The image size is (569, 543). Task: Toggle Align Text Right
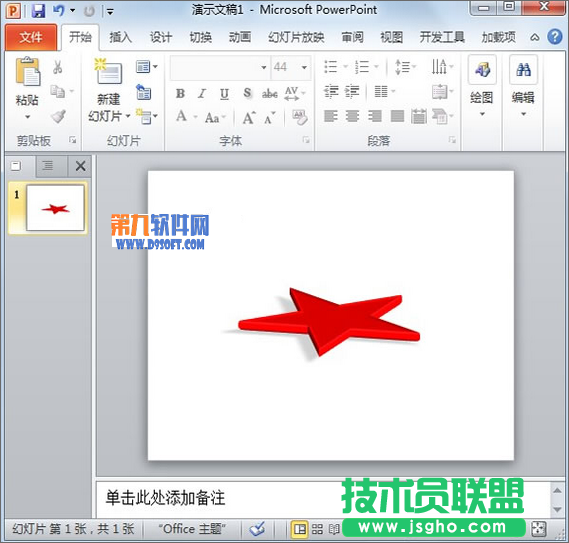375,116
